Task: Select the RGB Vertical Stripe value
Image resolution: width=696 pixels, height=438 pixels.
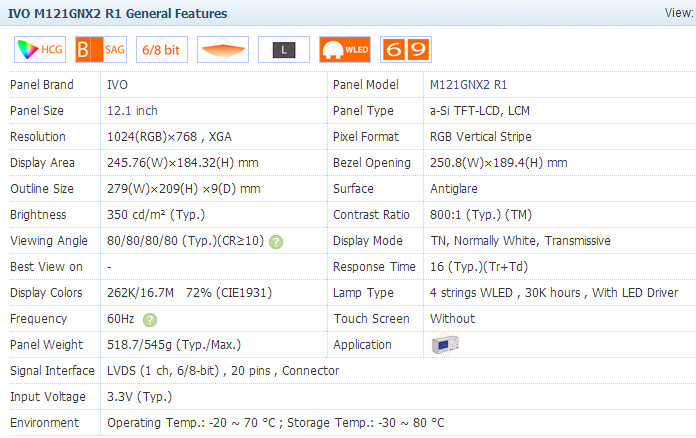Action: [481, 137]
